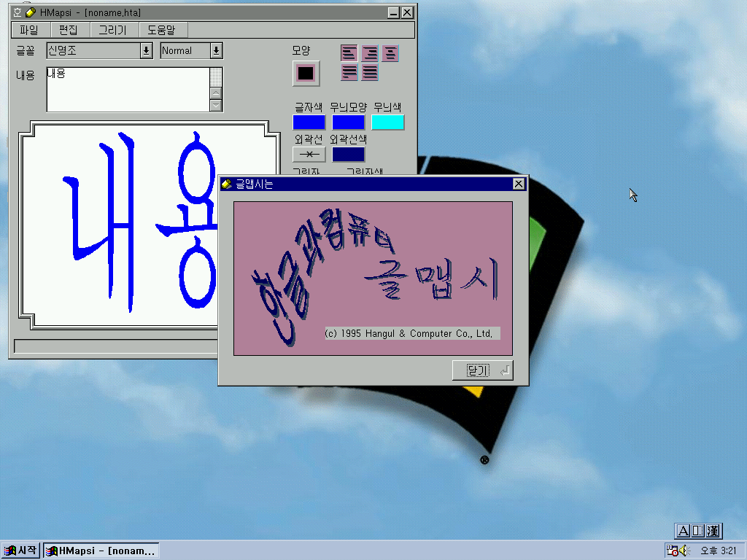Click the 시작 Start button

point(20,551)
